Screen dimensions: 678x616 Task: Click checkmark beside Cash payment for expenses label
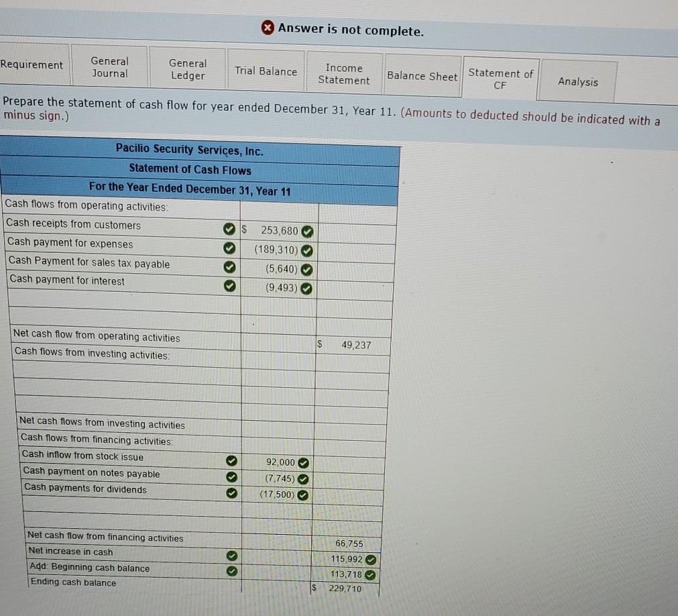pos(229,248)
